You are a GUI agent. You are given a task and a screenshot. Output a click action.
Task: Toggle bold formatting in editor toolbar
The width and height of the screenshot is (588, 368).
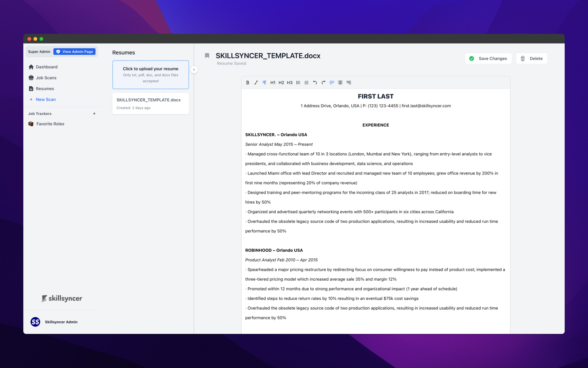247,82
